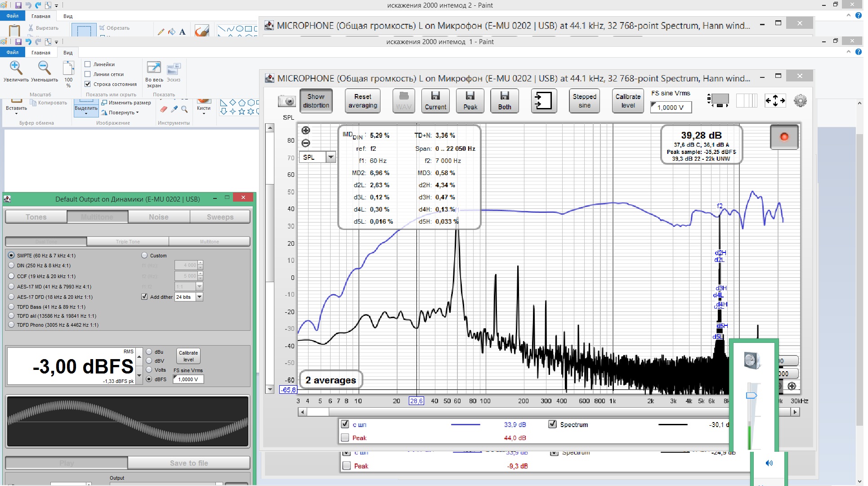This screenshot has width=868, height=486.
Task: Click the graph limits arrows icon
Action: [x=775, y=100]
